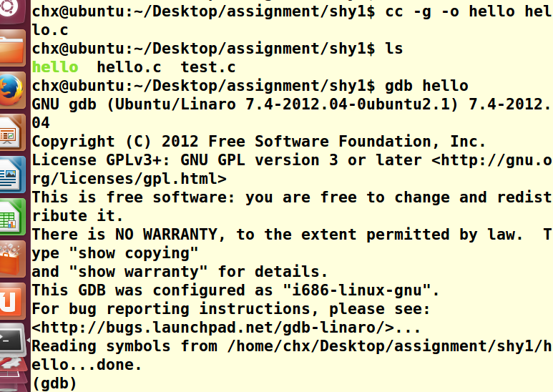Open Ubuntu Software Center shopping bag icon

[11, 258]
